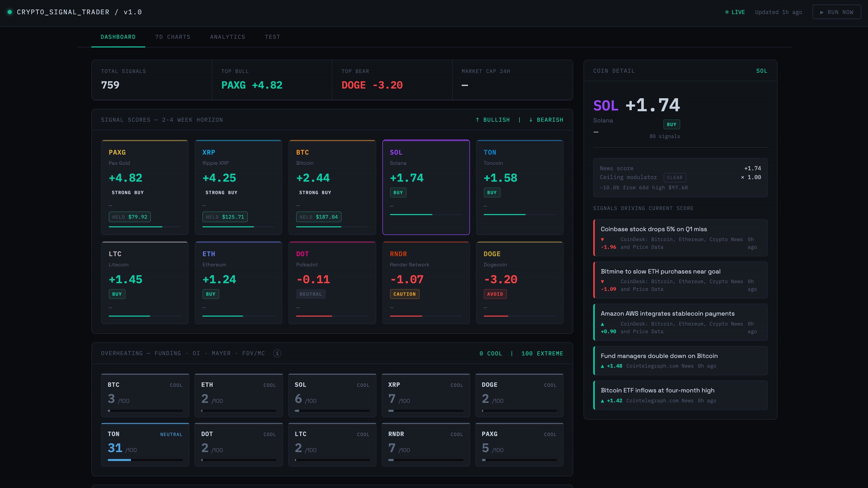Click the BEARISH down-arrow legend
This screenshot has height=488, width=868.
[x=546, y=120]
